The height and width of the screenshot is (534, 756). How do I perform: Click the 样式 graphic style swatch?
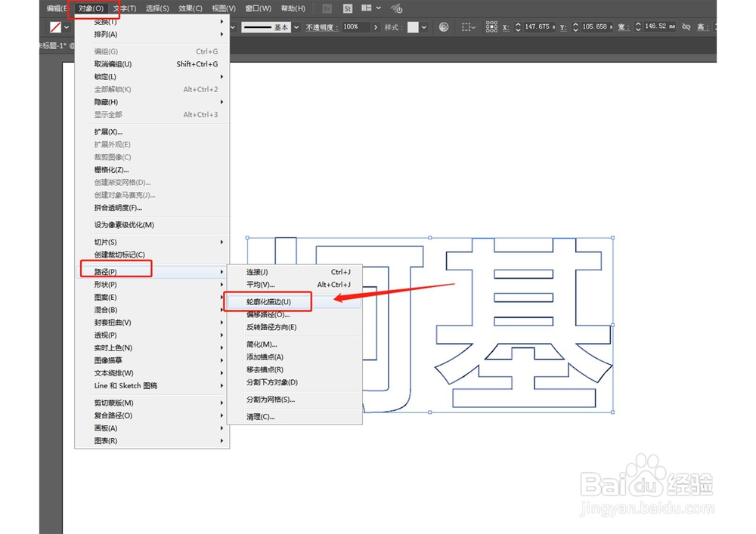[413, 27]
